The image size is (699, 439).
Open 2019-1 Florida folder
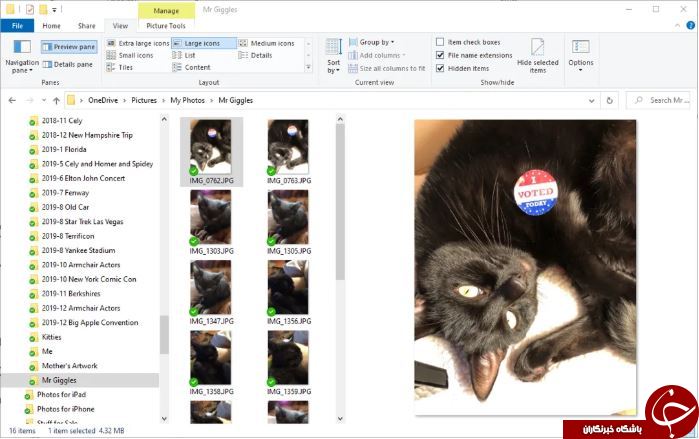pos(64,149)
